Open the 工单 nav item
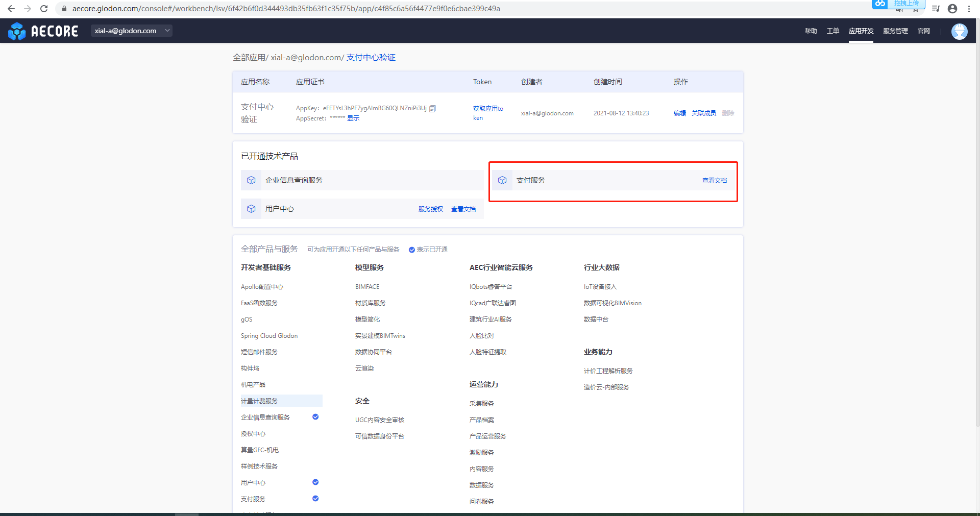 coord(832,31)
